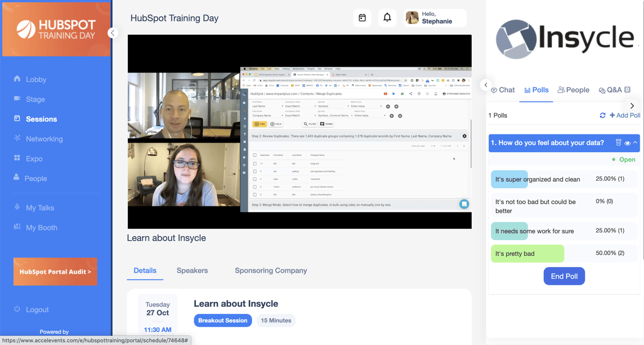644x345 pixels.
Task: Select 'It's not too bad' poll option
Action: pos(564,206)
